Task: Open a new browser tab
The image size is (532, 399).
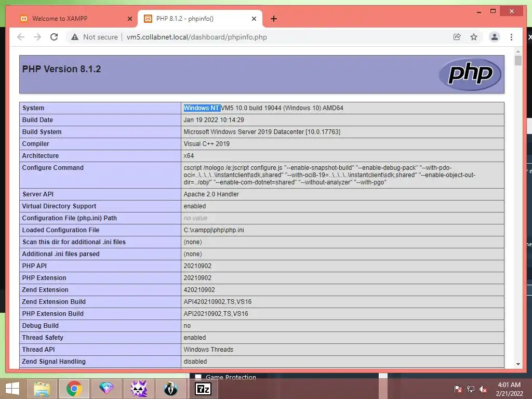Action: pyautogui.click(x=274, y=19)
